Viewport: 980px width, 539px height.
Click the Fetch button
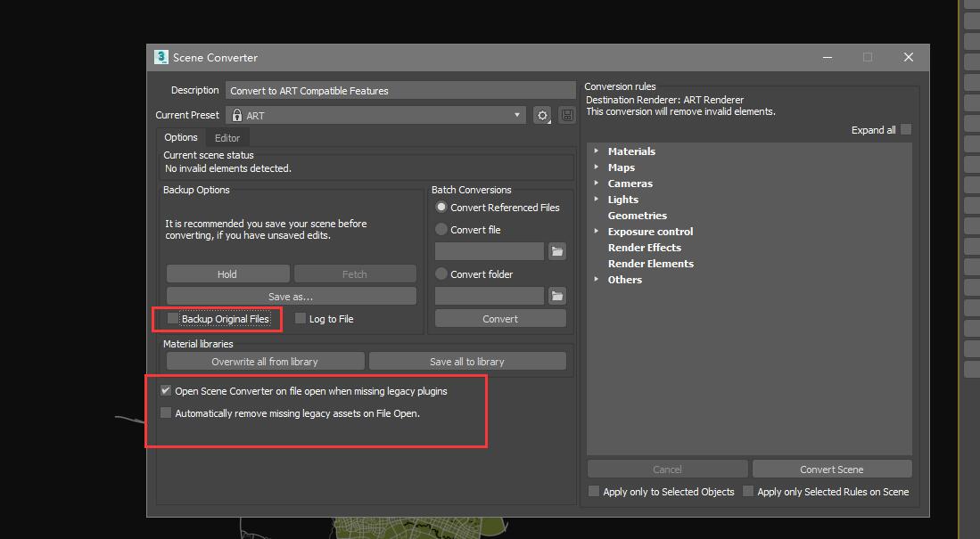[x=354, y=274]
